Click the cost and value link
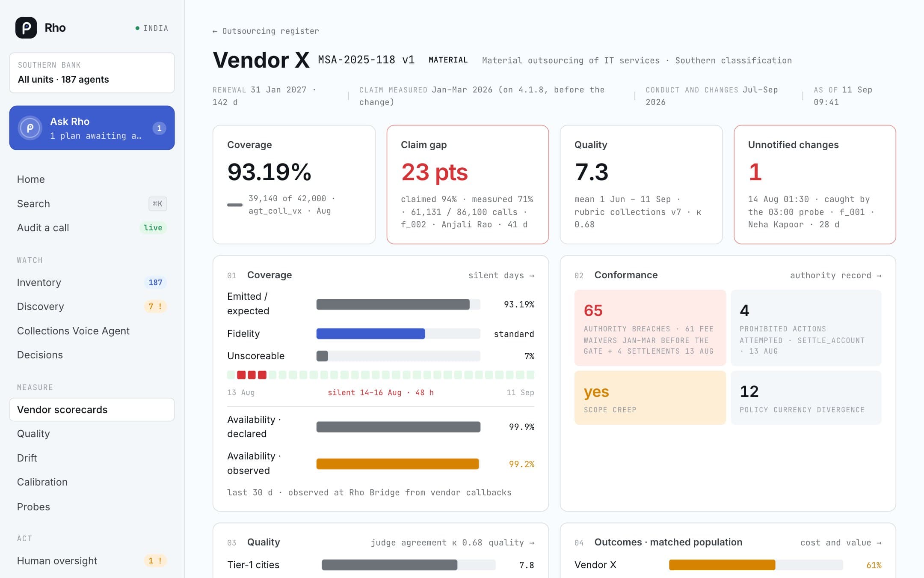 tap(841, 542)
